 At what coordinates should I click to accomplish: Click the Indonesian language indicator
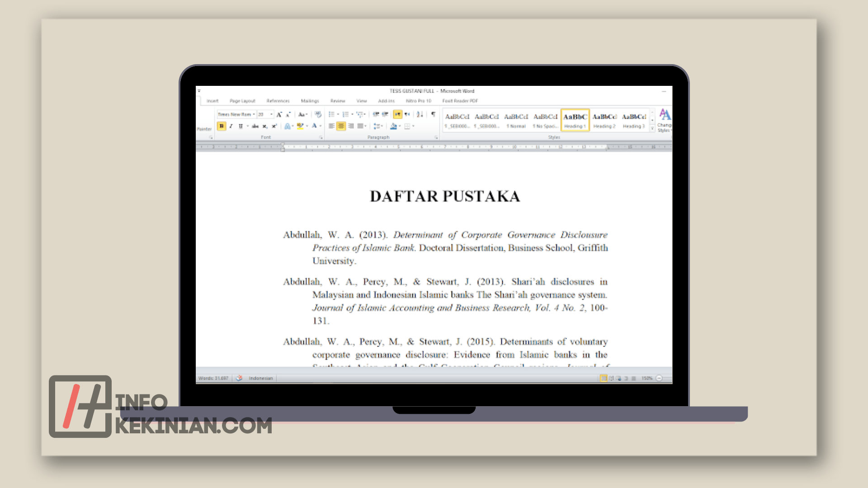pyautogui.click(x=261, y=378)
